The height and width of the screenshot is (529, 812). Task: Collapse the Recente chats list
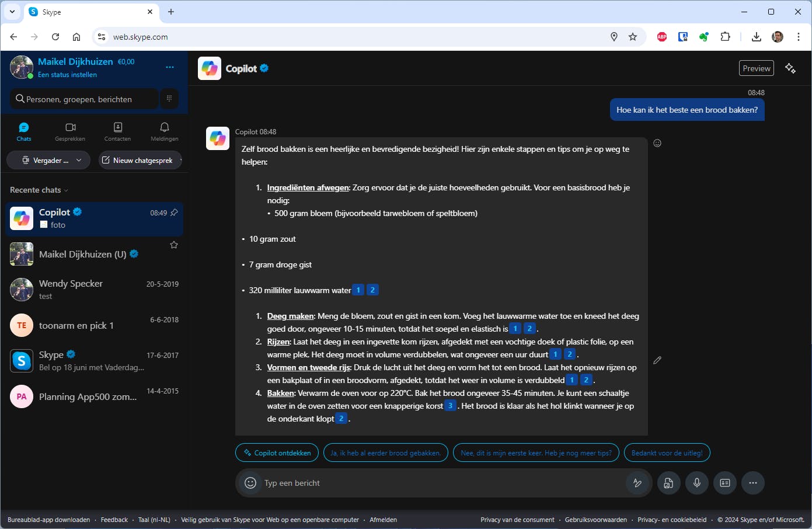tap(39, 190)
